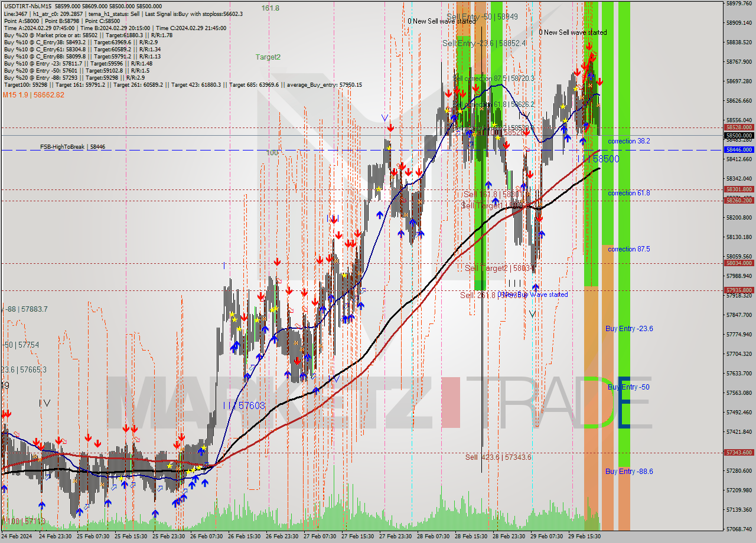Click the red 58528.000 price tag

point(739,127)
